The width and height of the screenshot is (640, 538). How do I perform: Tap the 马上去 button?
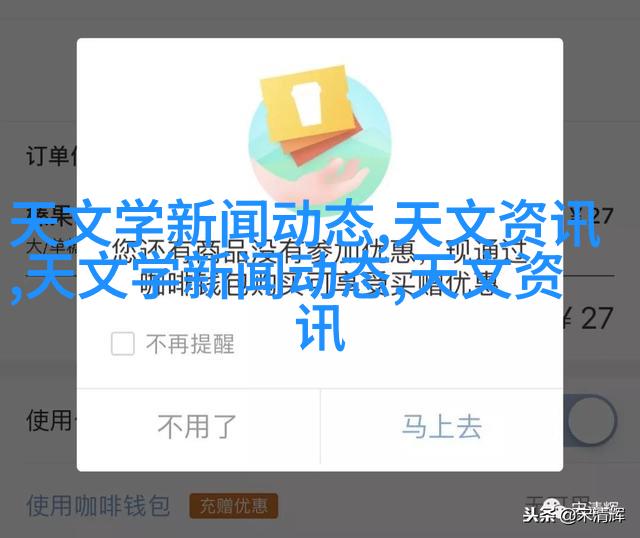pyautogui.click(x=442, y=427)
